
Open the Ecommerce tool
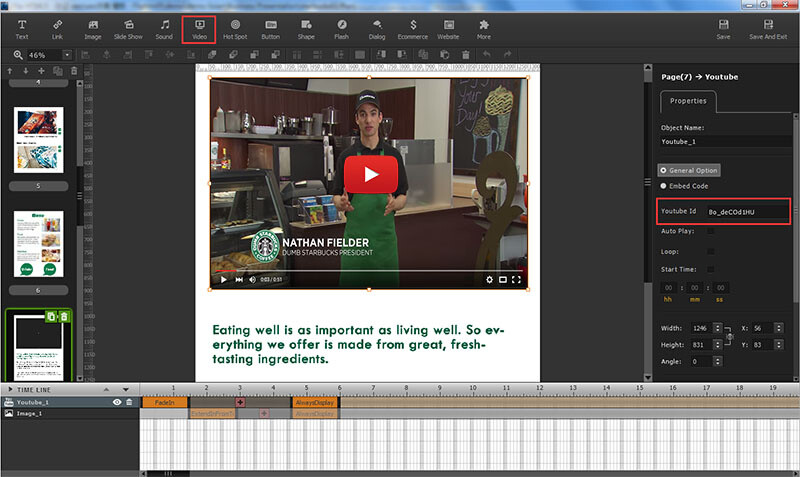[413, 30]
